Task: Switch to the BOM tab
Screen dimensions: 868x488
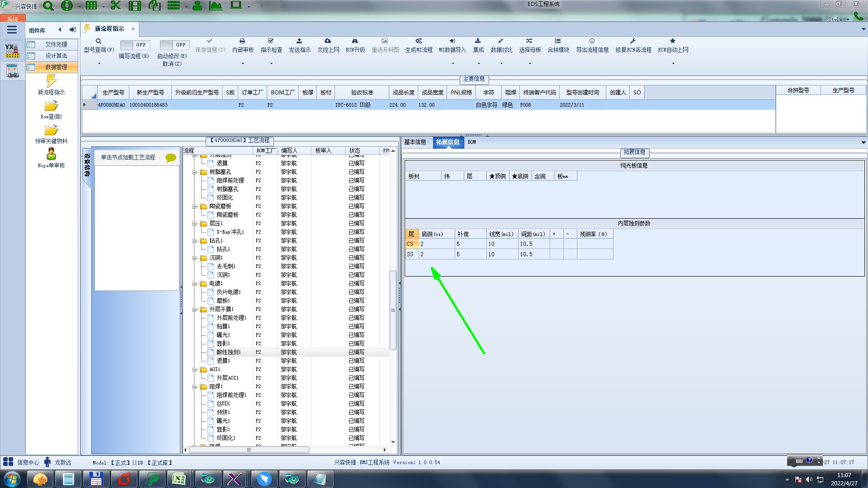Action: tap(472, 142)
